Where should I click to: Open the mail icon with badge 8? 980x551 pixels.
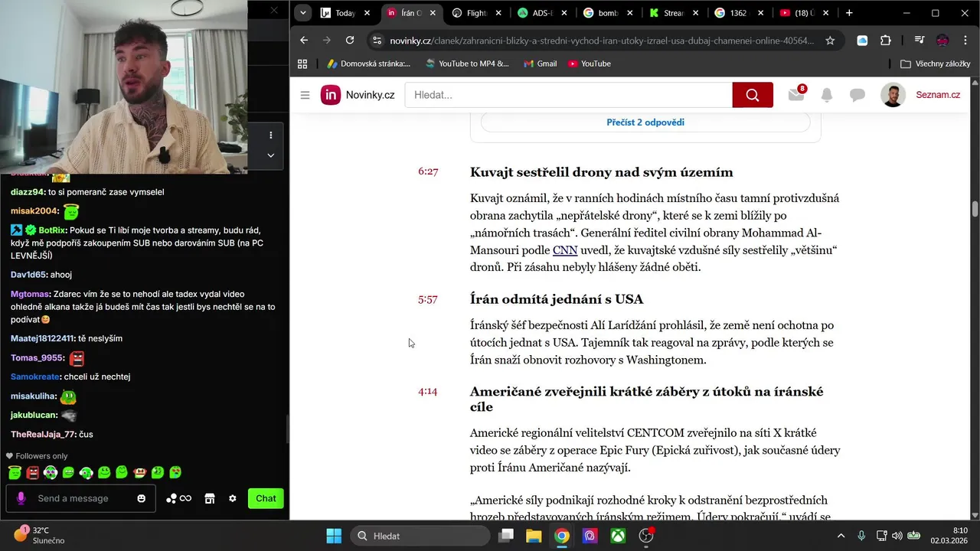click(796, 93)
